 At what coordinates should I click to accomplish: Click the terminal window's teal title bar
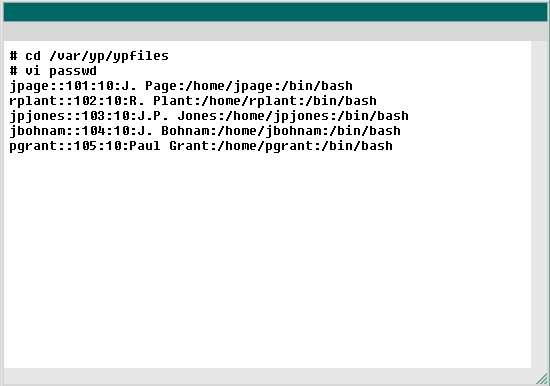(275, 12)
